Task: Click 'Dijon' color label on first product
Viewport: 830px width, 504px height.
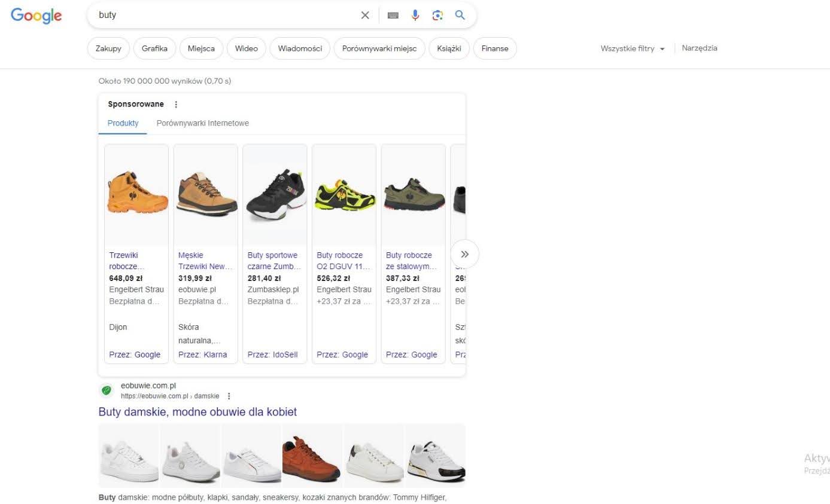Action: 118,327
